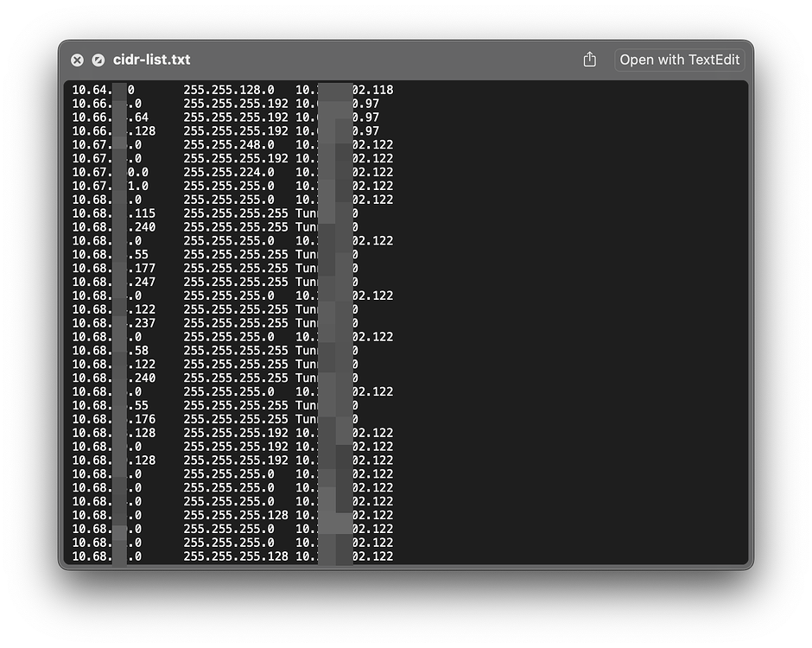Viewport: 812px width, 648px height.
Task: Click the Open with TextEdit button
Action: (680, 60)
